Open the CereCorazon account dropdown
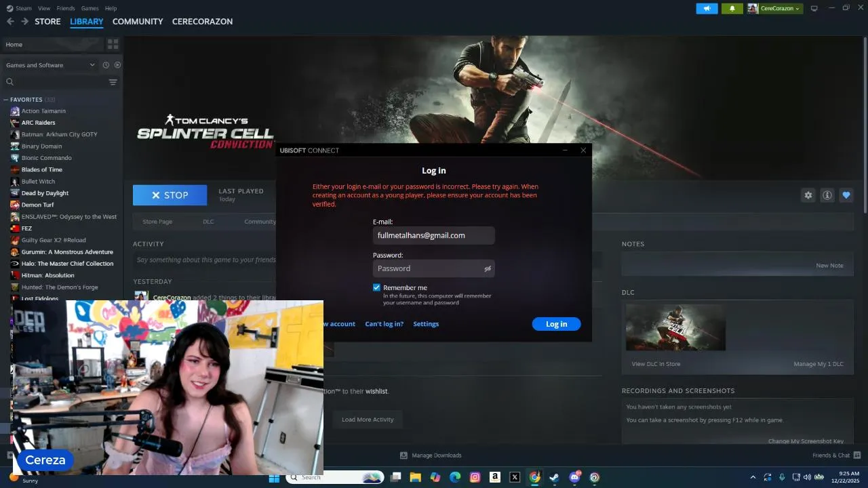Viewport: 868px width, 488px height. [774, 8]
